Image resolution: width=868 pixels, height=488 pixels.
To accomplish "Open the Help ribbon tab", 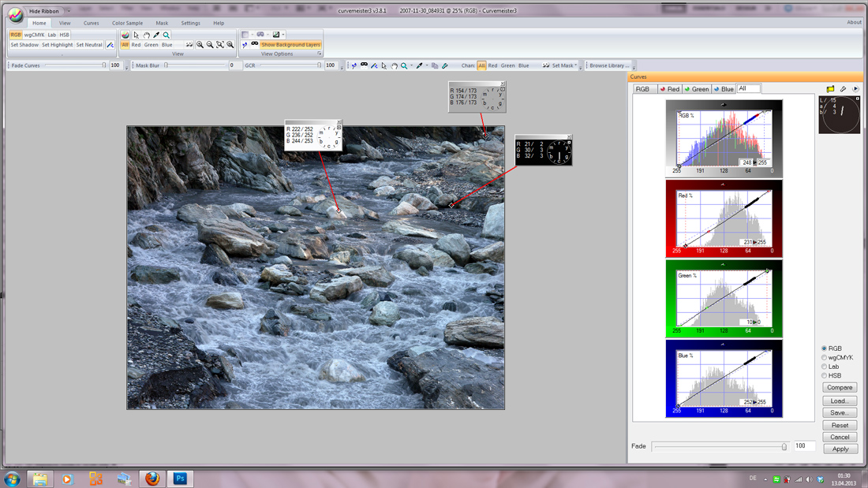I will [x=219, y=23].
